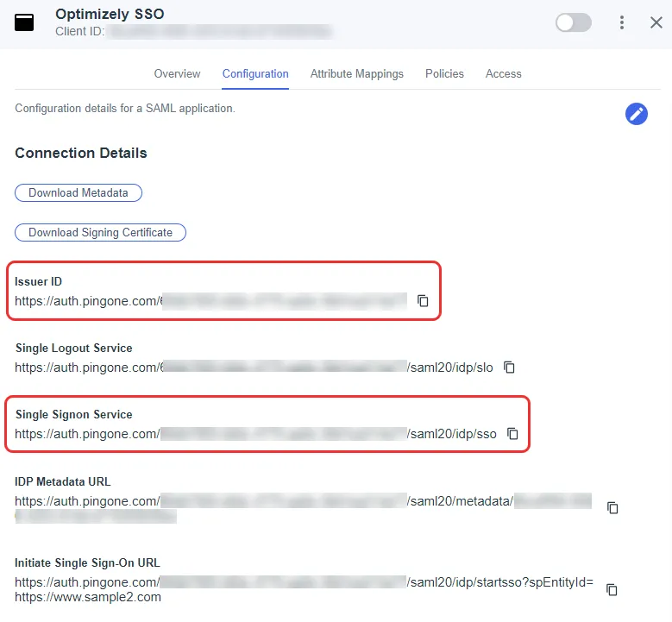Screen dimensions: 672x622
Task: Switch to the Overview tab
Action: pyautogui.click(x=177, y=73)
